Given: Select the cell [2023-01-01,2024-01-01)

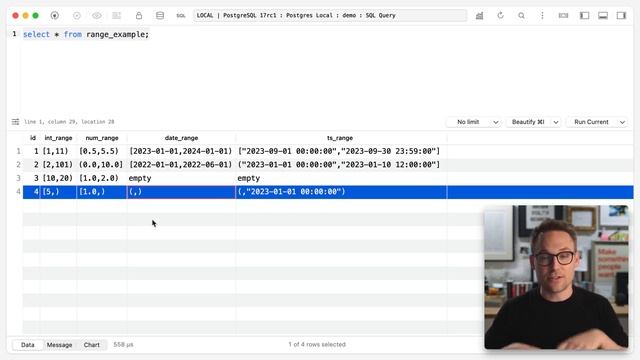Looking at the screenshot, I should (x=181, y=151).
